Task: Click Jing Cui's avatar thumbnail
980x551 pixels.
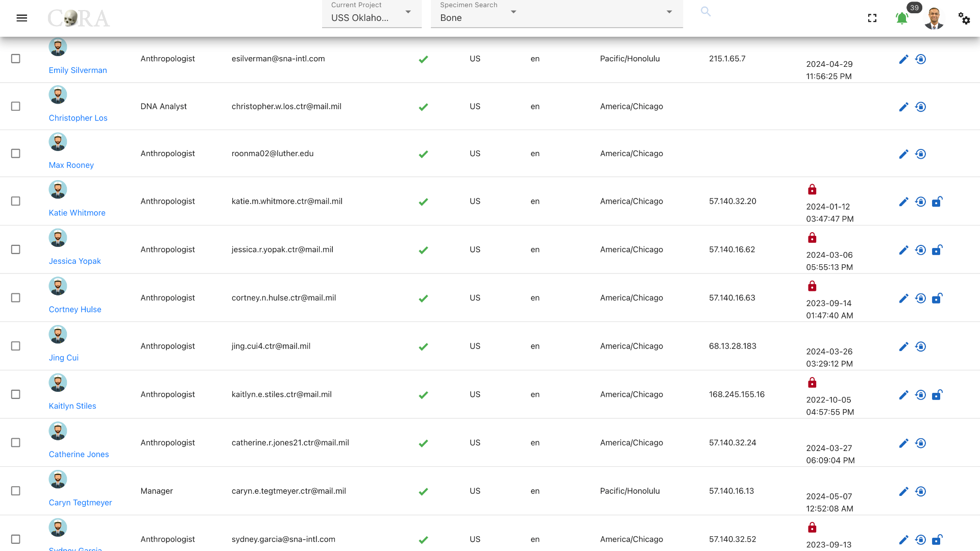Action: [58, 335]
